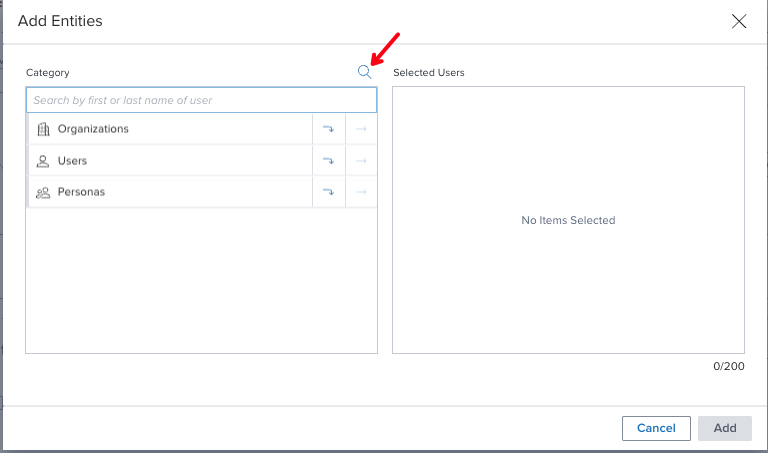
Task: Click the magnifier search icon above the list
Action: click(x=364, y=72)
